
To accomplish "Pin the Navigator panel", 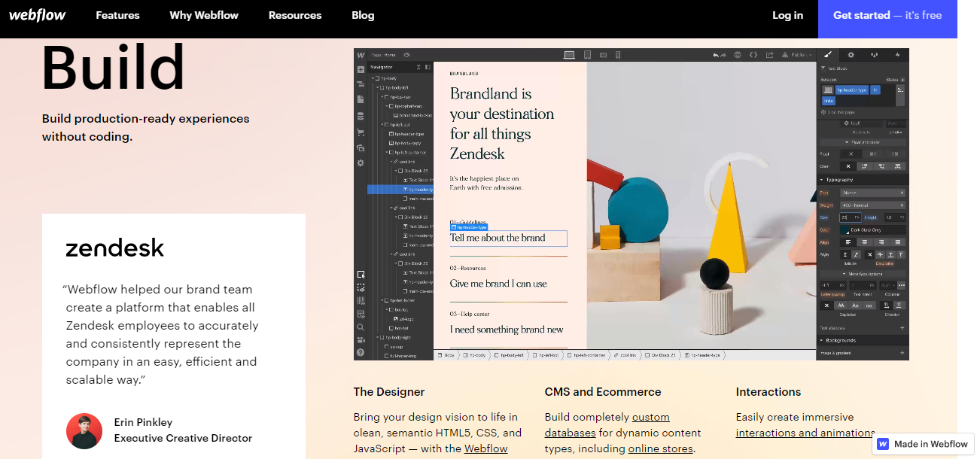I will pos(428,67).
